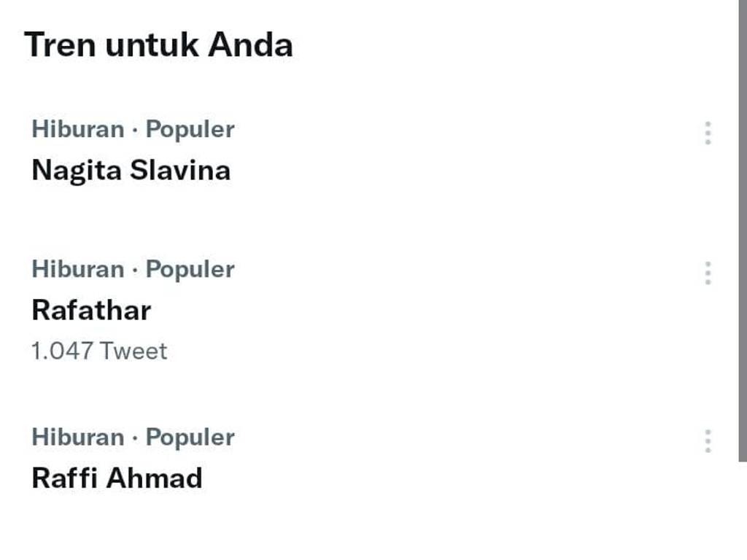Tap 'Populer' tag above Raffi Ahmad

pos(190,437)
